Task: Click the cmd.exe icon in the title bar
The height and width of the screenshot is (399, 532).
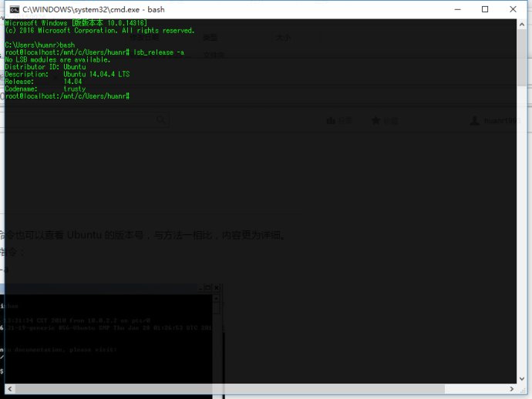Action: coord(14,9)
